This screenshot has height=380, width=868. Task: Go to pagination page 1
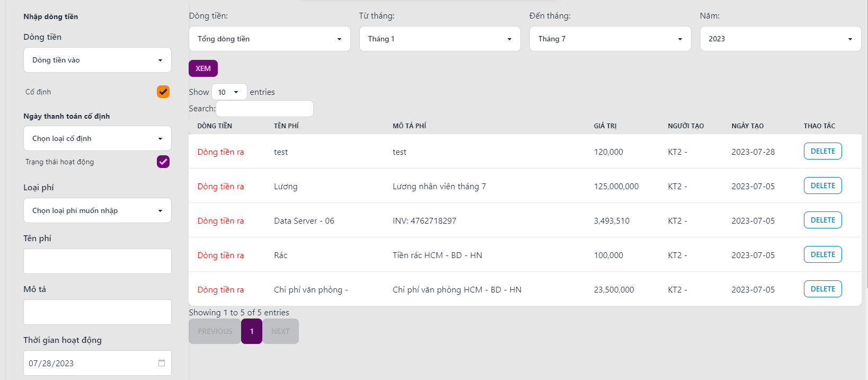tap(252, 331)
